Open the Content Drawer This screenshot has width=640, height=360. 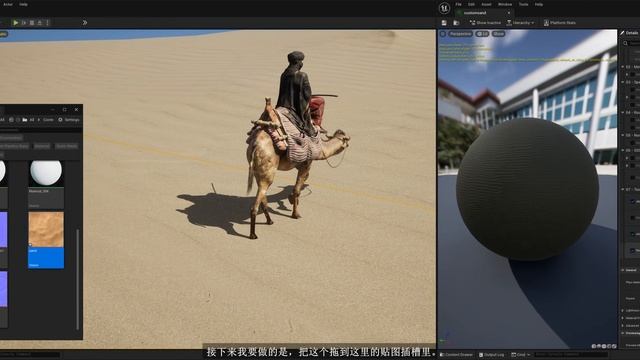[457, 355]
